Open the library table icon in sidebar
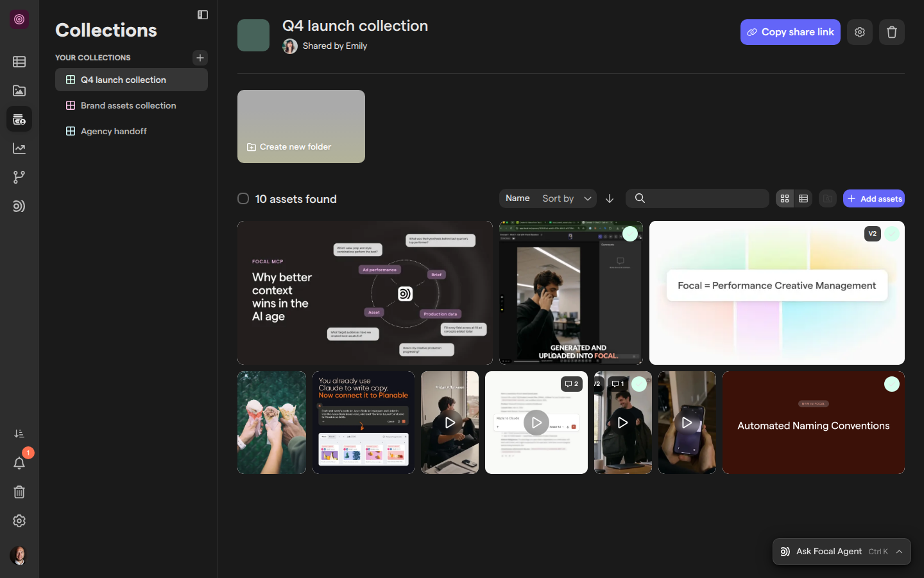924x578 pixels. (19, 62)
